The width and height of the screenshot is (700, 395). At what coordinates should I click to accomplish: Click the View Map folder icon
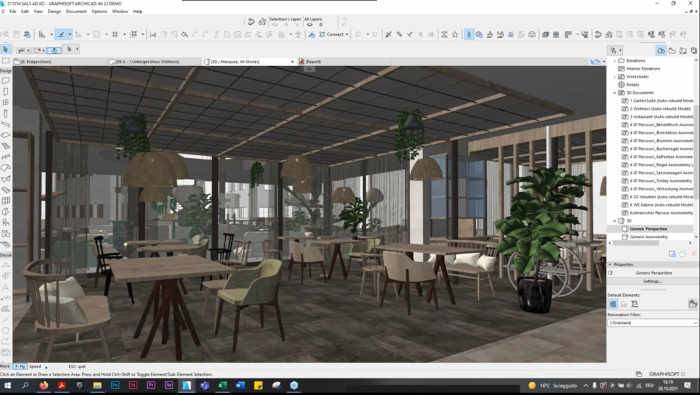tap(672, 50)
